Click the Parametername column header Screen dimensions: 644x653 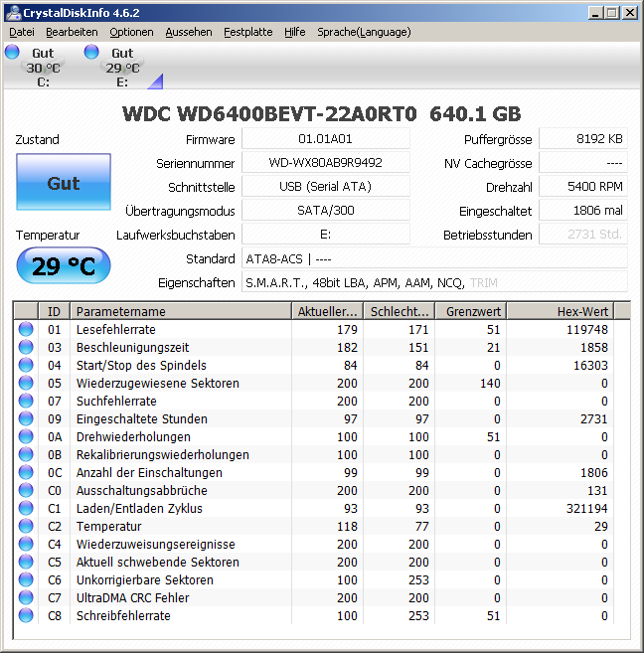click(x=181, y=311)
